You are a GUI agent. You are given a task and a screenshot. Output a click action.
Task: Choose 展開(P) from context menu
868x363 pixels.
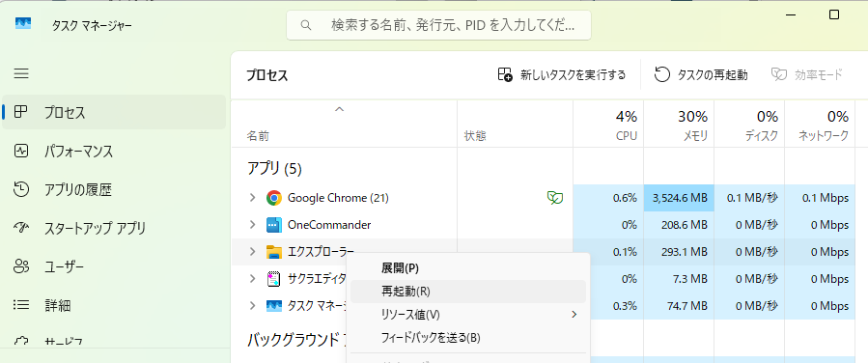pyautogui.click(x=467, y=267)
